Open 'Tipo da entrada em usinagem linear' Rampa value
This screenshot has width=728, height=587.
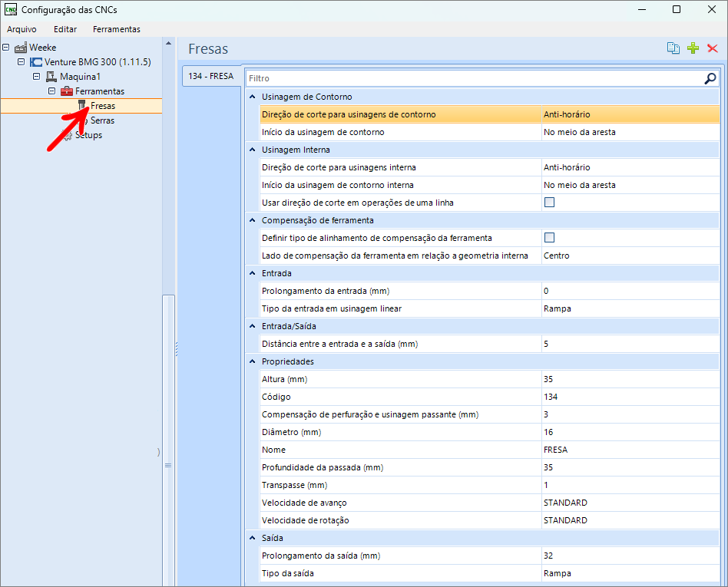630,308
